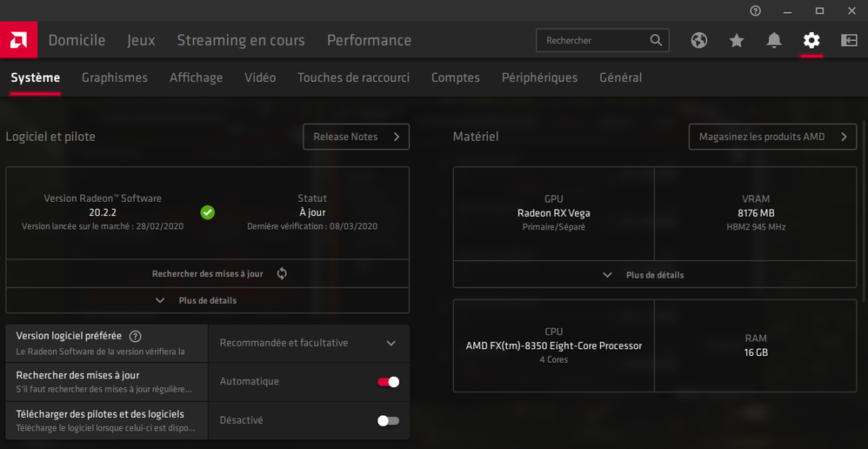868x449 pixels.
Task: Switch to Comptes sub-tab
Action: click(456, 77)
